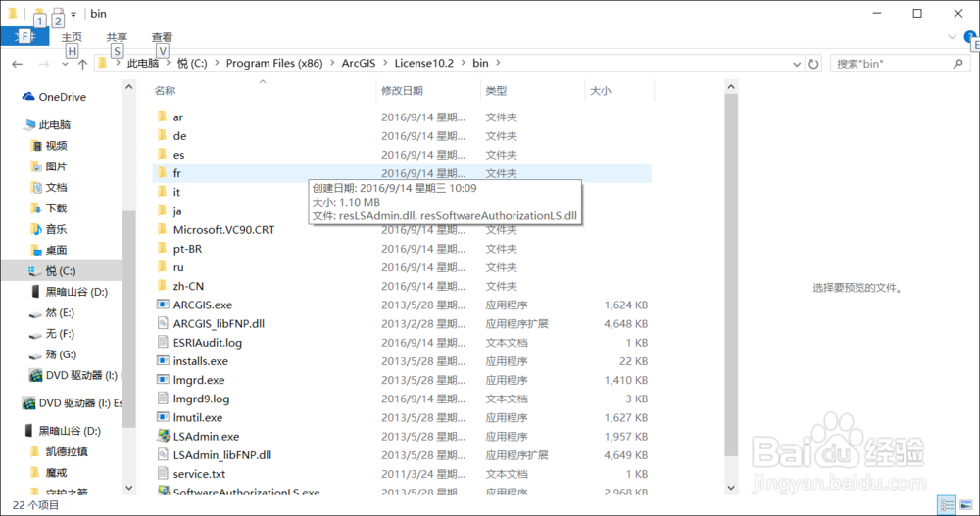The image size is (980, 516).
Task: Switch to details view layout icon
Action: [948, 505]
